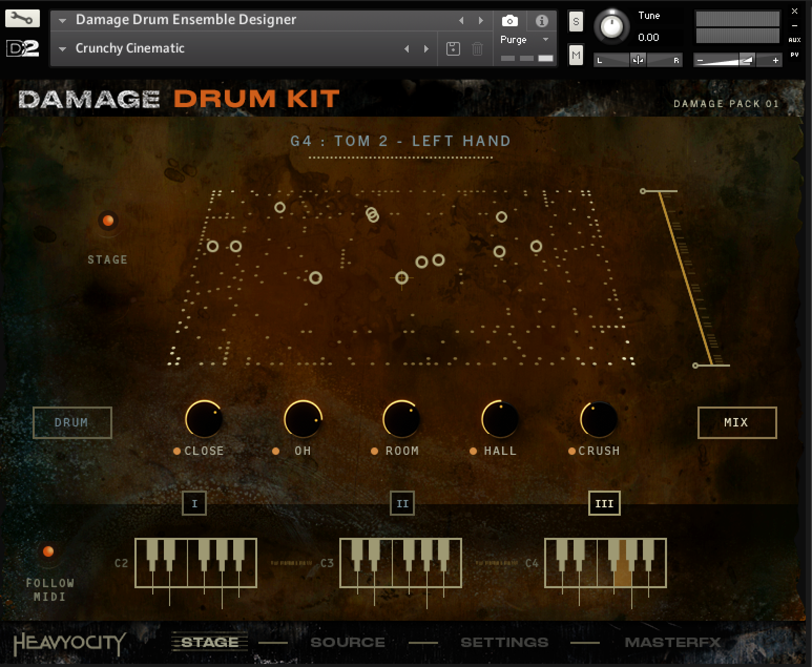This screenshot has height=667, width=812.
Task: Go to the next instrument using the right arrow
Action: tap(481, 20)
